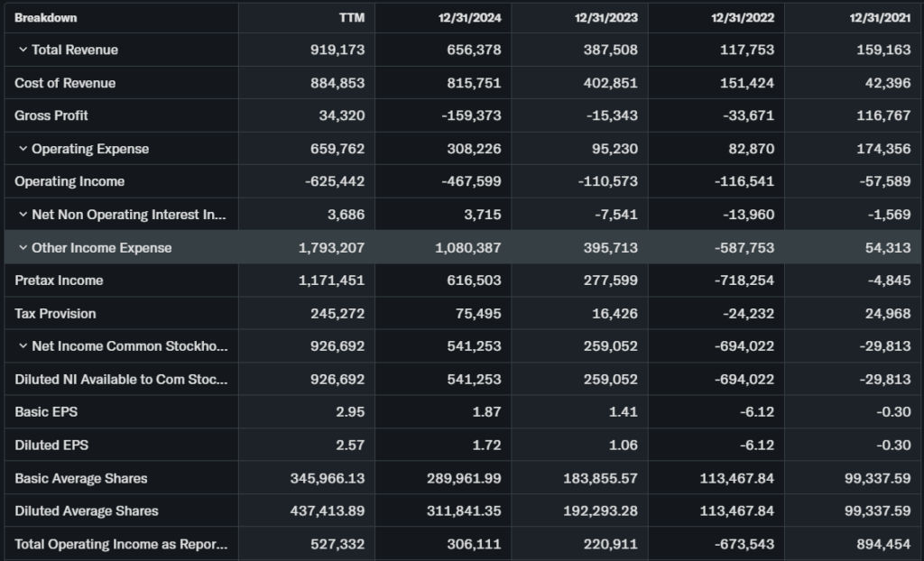This screenshot has width=924, height=561.
Task: Click the Cost of Revenue row label
Action: pyautogui.click(x=65, y=83)
